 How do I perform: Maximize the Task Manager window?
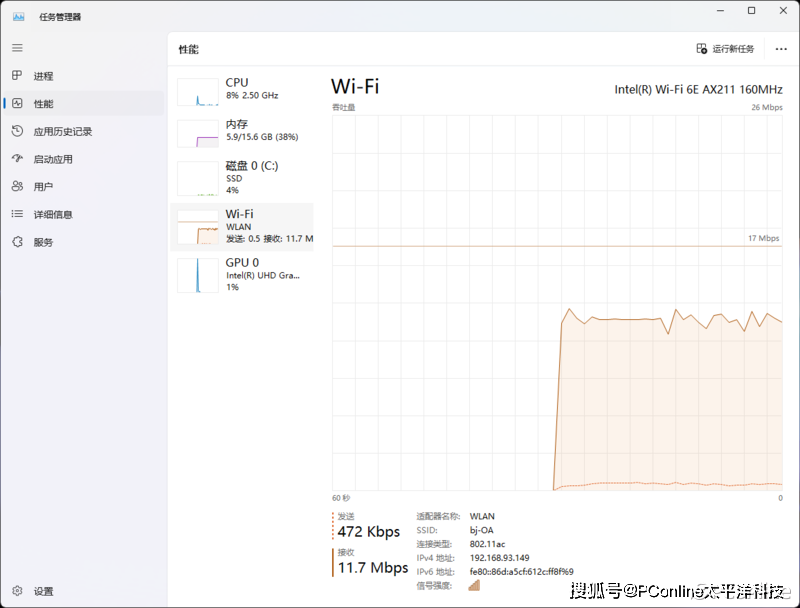tap(751, 10)
